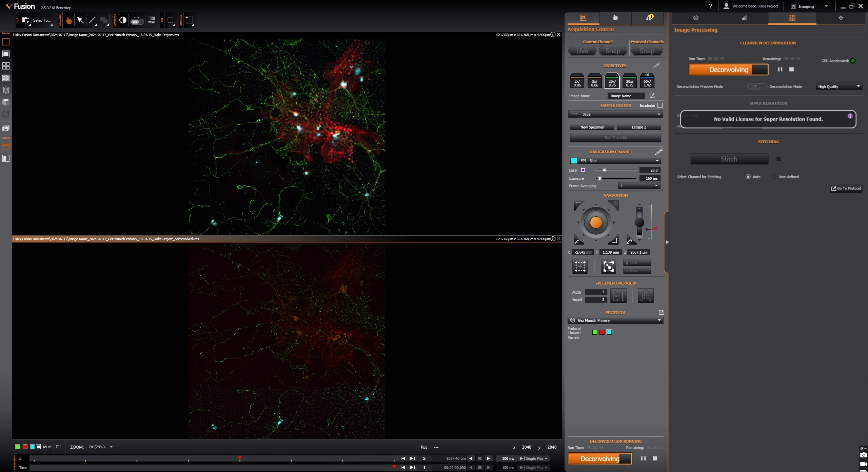868x472 pixels.
Task: Select the hand pan drawing tool
Action: [69, 20]
